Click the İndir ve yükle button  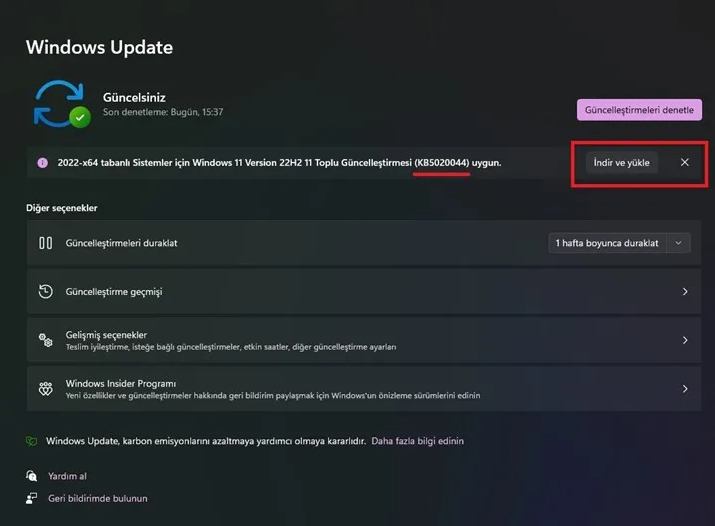(622, 162)
